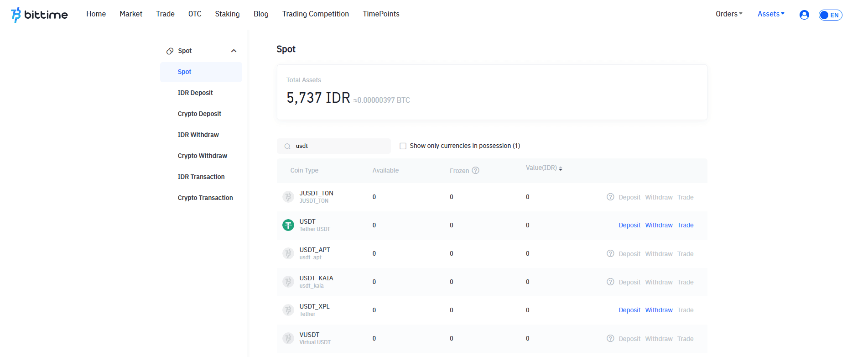Click Deposit in JUSDT_TON row
The height and width of the screenshot is (357, 868).
[x=629, y=198]
